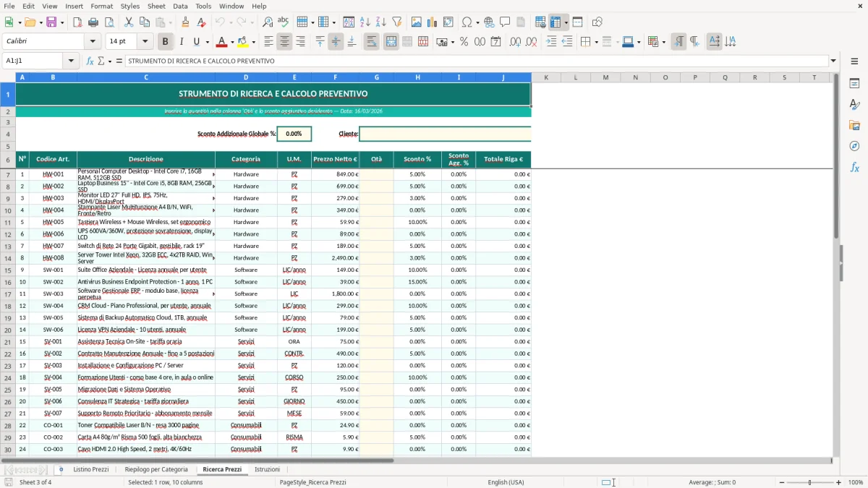
Task: Switch to Riepilogo per Categoria sheet tab
Action: point(156,469)
